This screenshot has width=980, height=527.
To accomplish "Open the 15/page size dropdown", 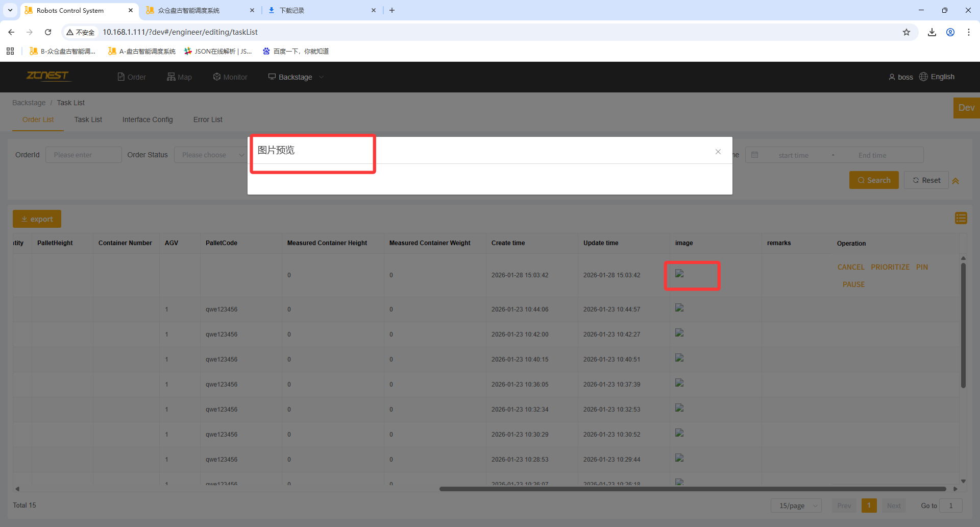I will click(796, 506).
